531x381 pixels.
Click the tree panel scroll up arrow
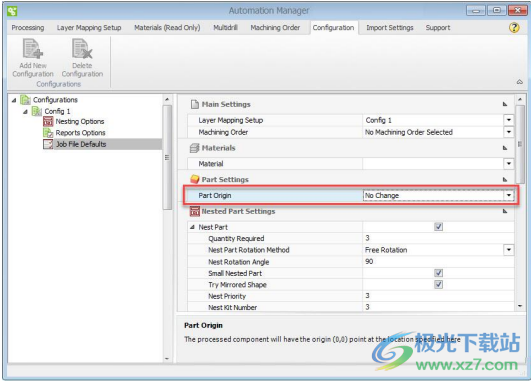[167, 100]
